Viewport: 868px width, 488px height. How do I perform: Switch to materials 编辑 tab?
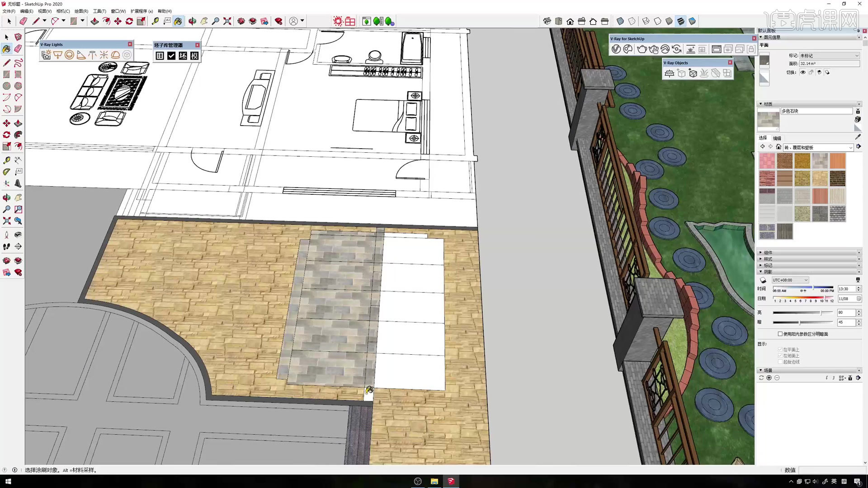pyautogui.click(x=777, y=138)
